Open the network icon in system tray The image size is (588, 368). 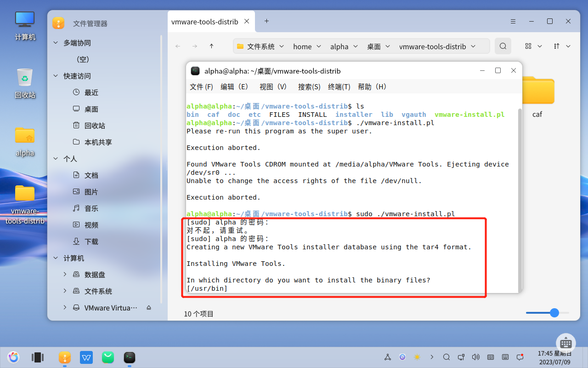pyautogui.click(x=461, y=357)
